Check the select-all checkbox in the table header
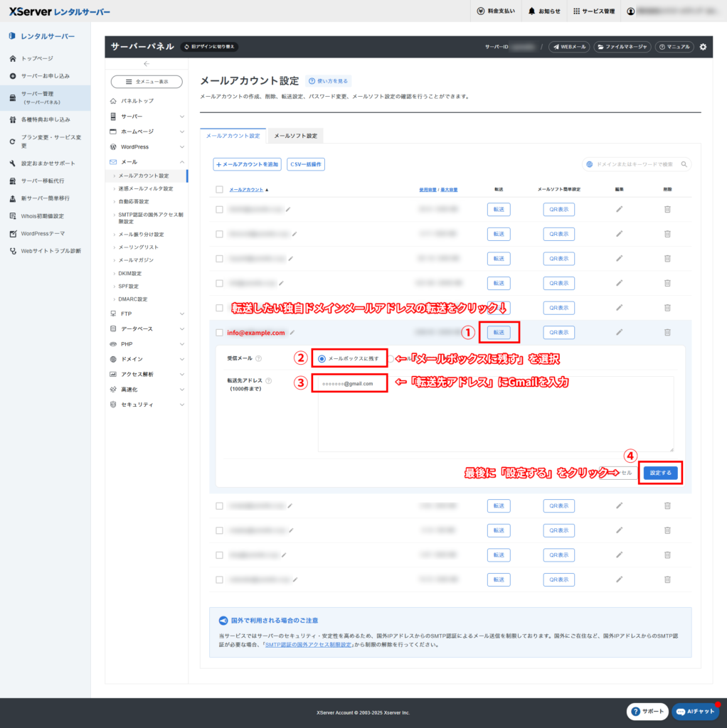Viewport: 727px width, 728px height. coord(219,190)
